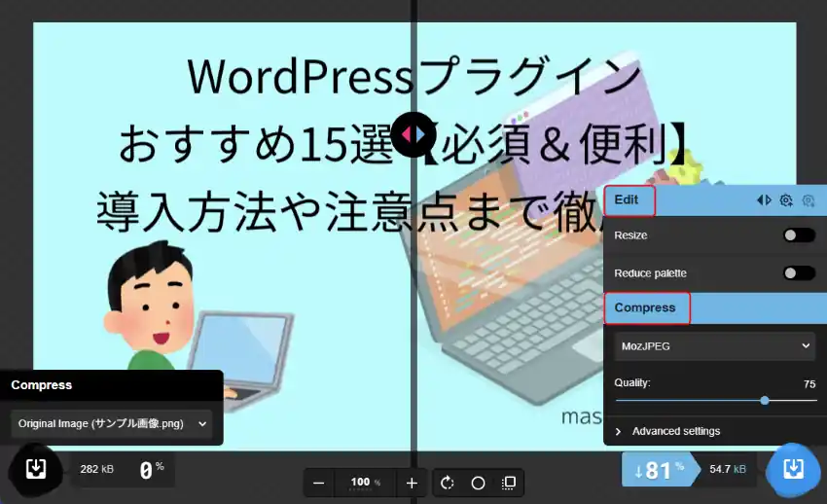Click the 100 % zoom value field
Viewport: 827px width, 504px height.
coord(365,482)
